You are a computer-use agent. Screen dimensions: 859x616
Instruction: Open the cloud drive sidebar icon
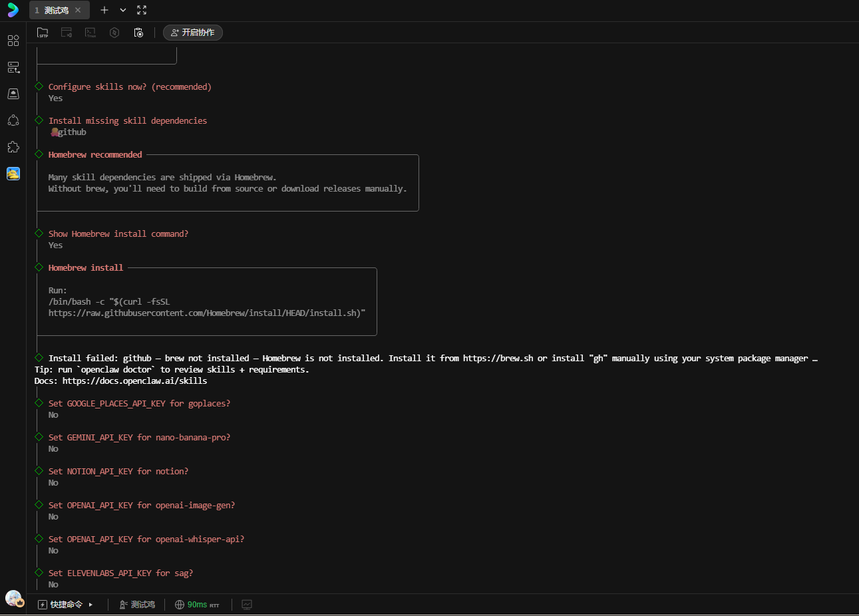(x=13, y=94)
